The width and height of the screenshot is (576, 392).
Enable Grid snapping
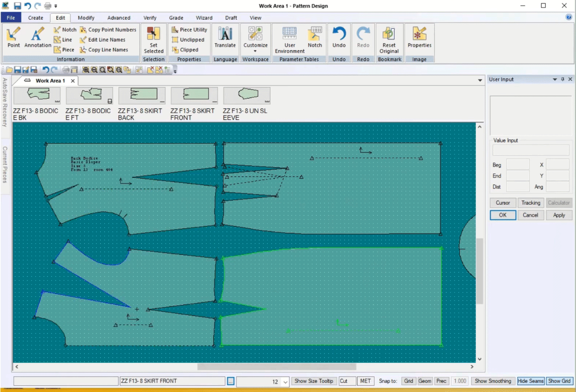[409, 381]
